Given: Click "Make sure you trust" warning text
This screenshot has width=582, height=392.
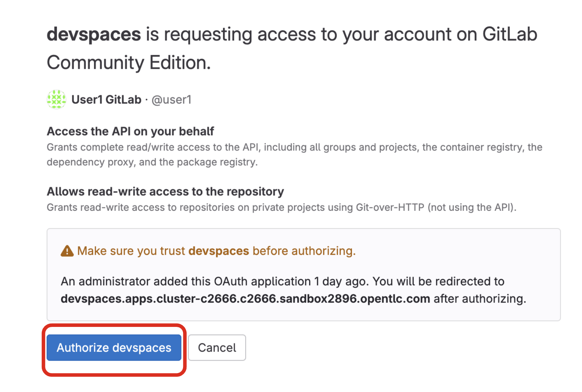Looking at the screenshot, I should [x=131, y=251].
